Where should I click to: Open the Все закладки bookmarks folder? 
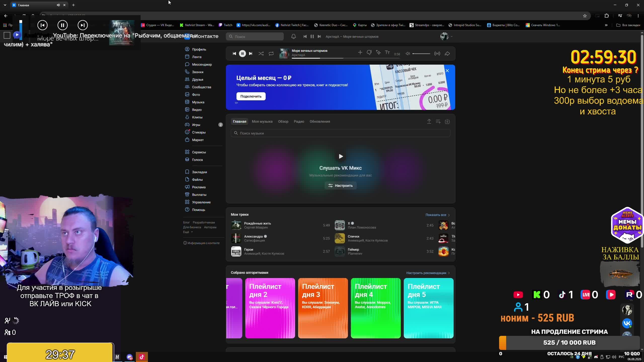(628, 25)
